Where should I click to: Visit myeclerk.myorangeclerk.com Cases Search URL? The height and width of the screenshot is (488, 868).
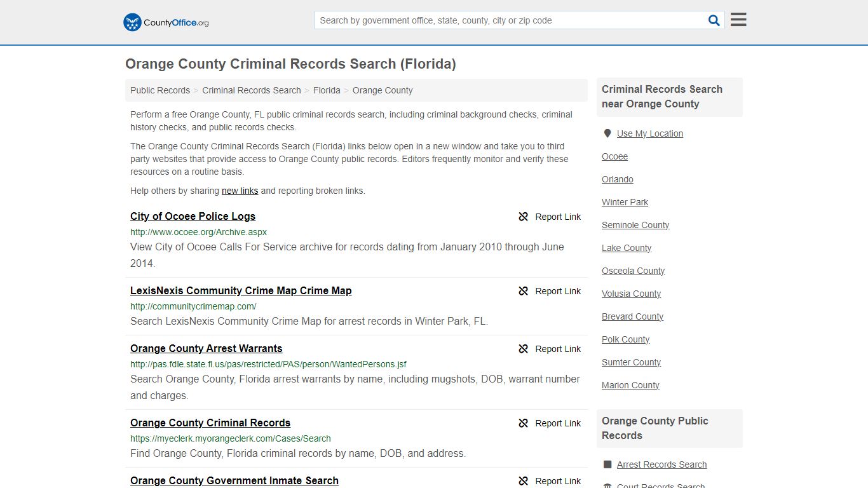click(x=231, y=438)
